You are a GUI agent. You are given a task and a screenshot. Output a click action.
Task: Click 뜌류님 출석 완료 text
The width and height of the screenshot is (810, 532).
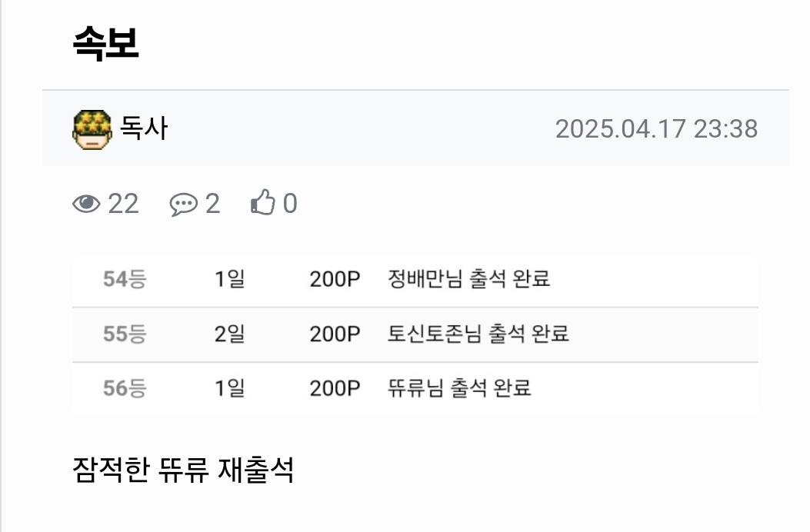pos(460,388)
